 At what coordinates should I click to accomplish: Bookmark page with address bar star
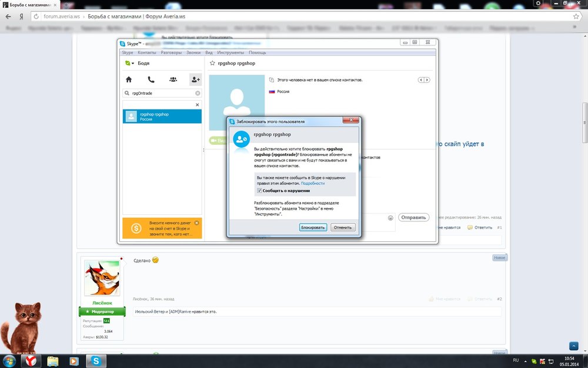576,16
